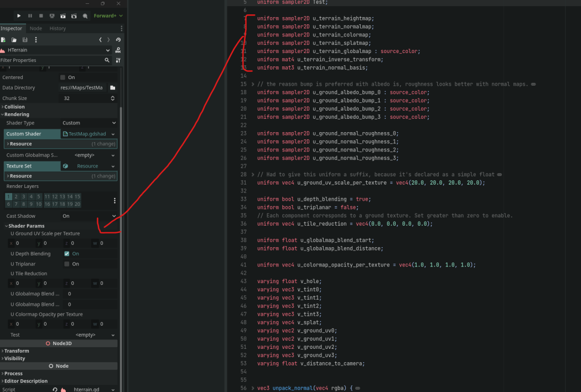This screenshot has height=392, width=581.
Task: Play the project
Action: (19, 15)
